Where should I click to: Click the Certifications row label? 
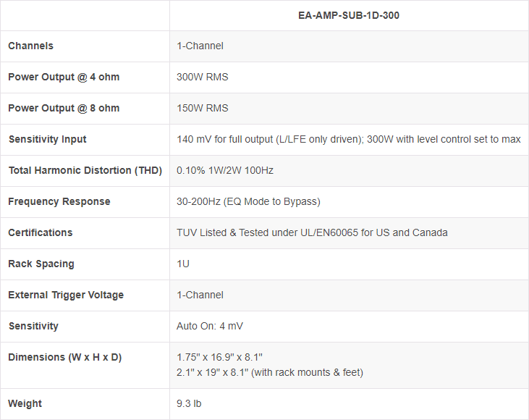tap(41, 233)
